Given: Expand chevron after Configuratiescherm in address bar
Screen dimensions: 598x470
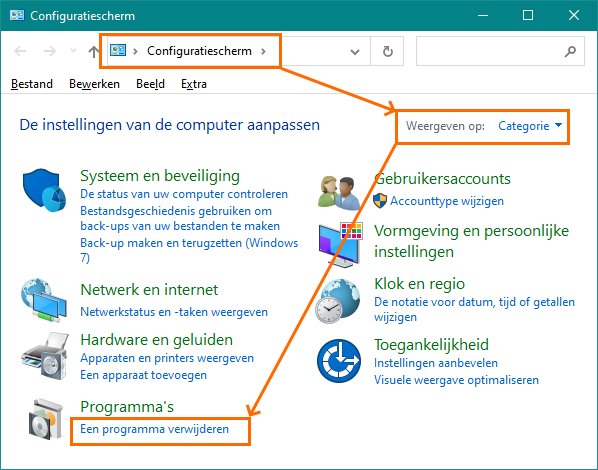Looking at the screenshot, I should pos(263,51).
